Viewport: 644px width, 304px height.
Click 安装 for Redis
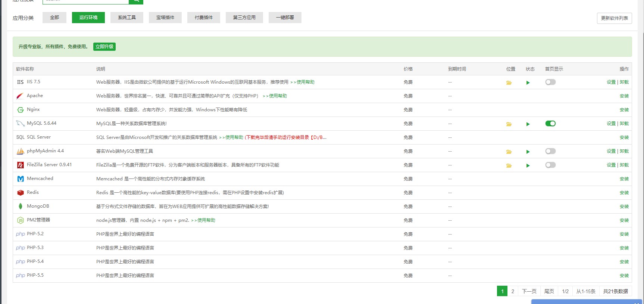tap(624, 193)
